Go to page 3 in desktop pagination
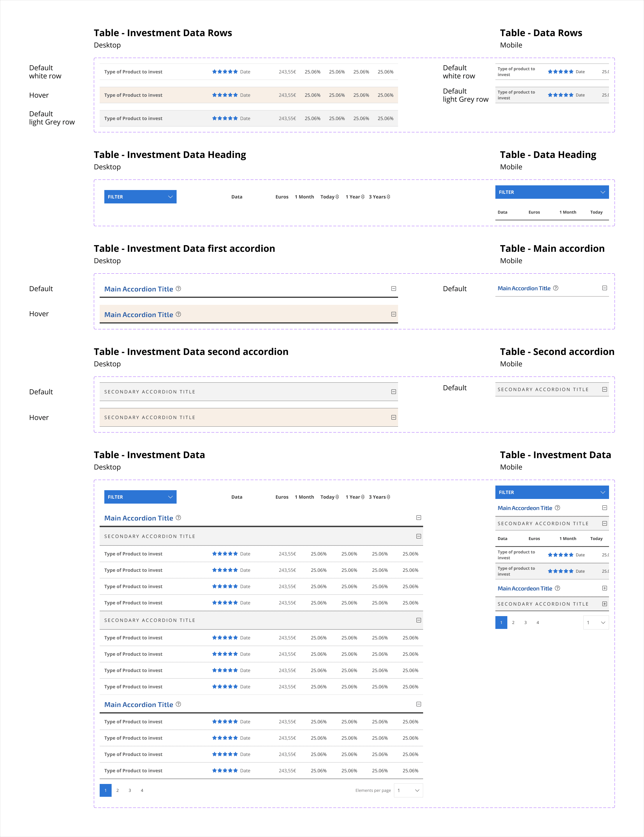This screenshot has height=837, width=644. click(130, 790)
